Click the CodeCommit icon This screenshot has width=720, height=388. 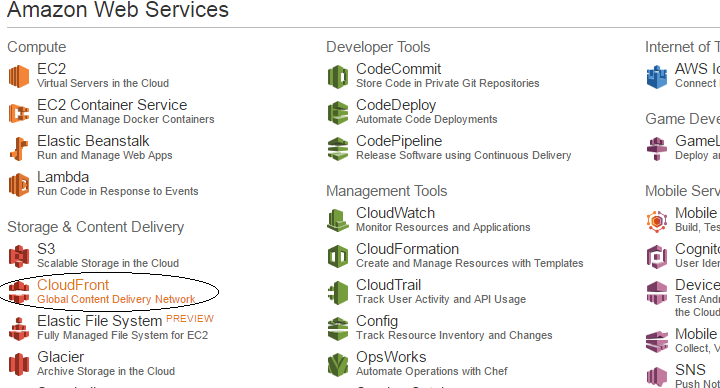[x=338, y=76]
